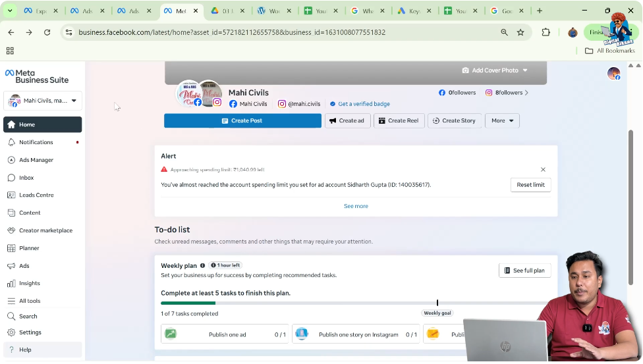Click Create Post button
Image resolution: width=643 pixels, height=364 pixels.
tap(242, 120)
